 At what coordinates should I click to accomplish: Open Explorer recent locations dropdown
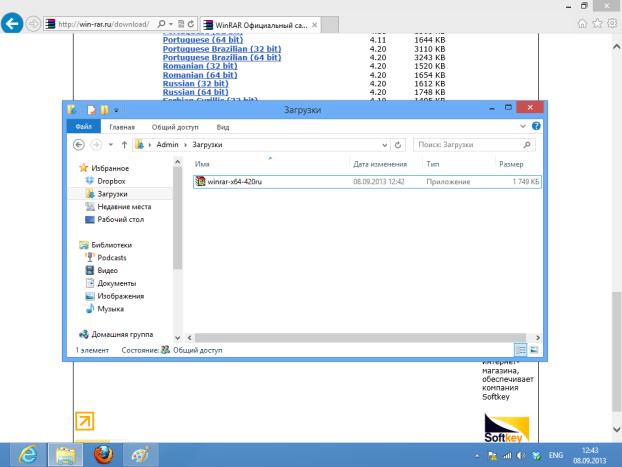point(111,145)
